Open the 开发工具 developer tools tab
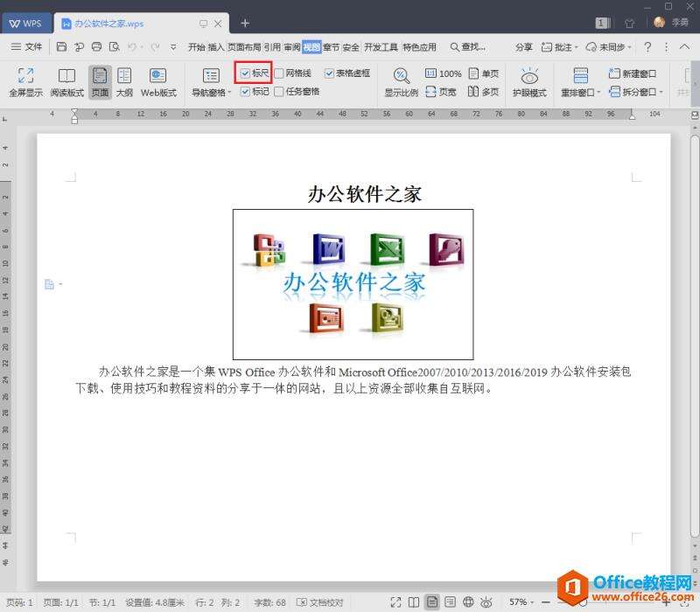 coord(381,47)
